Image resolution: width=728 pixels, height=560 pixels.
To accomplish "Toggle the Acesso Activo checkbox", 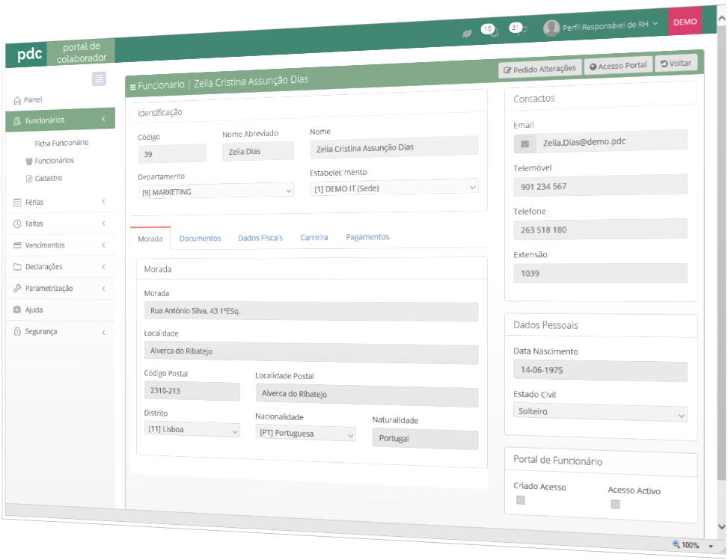I will click(615, 505).
